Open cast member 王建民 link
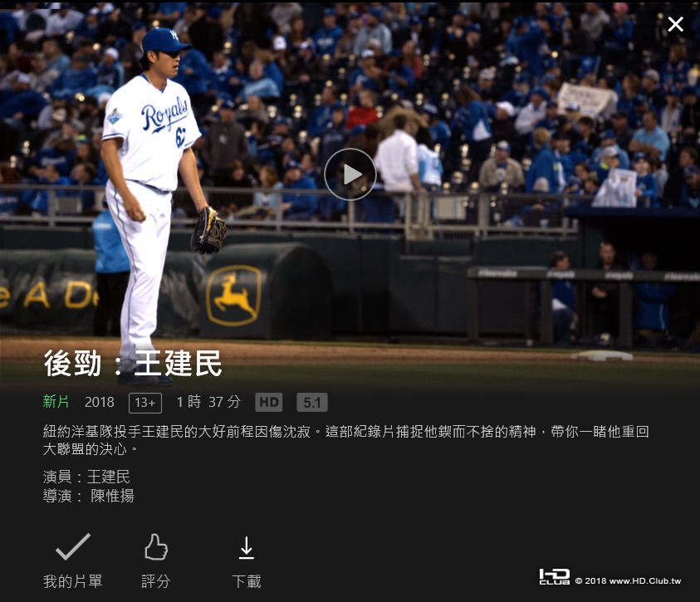Screen dimensions: 700x602 (x=109, y=477)
